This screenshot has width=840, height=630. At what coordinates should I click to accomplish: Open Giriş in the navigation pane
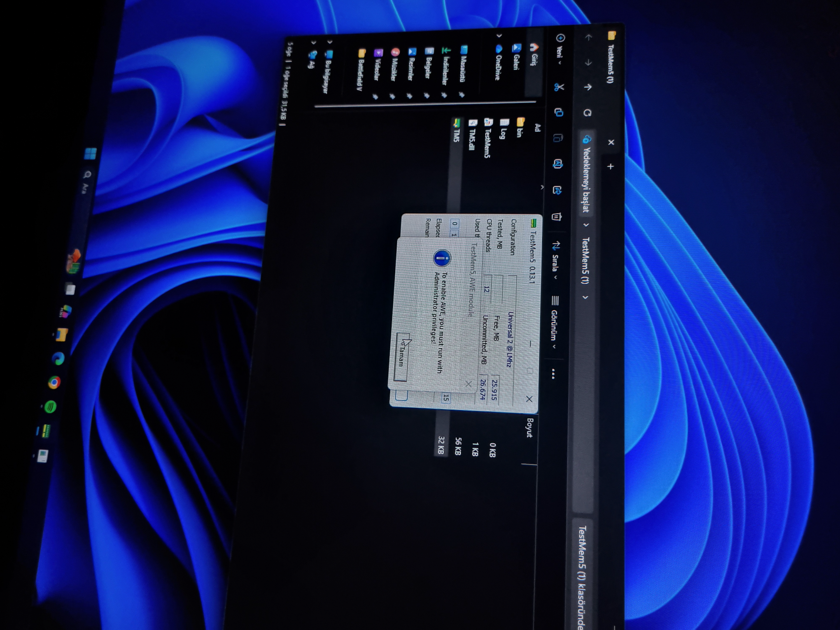pos(534,54)
